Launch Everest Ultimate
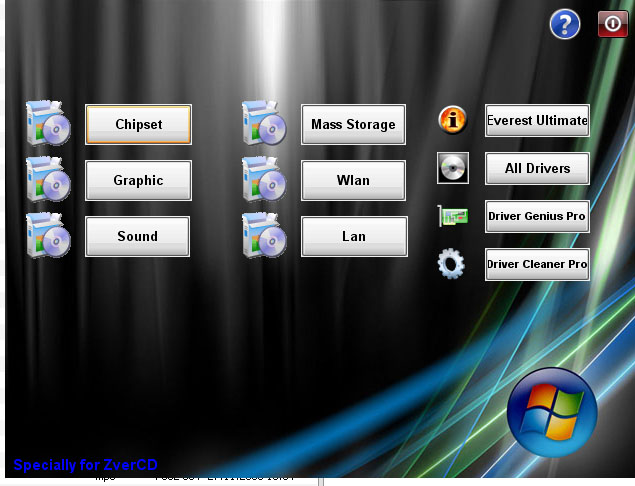Viewport: 635px width, 486px height. click(537, 120)
